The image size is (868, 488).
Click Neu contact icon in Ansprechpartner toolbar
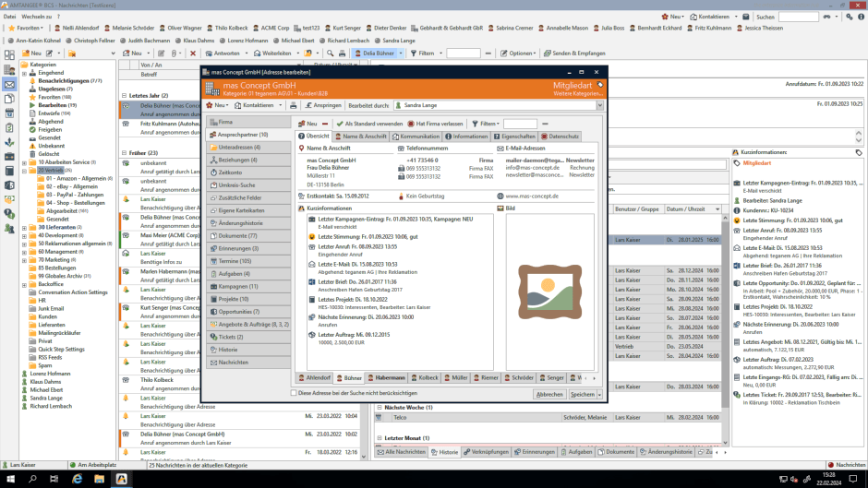coord(307,124)
